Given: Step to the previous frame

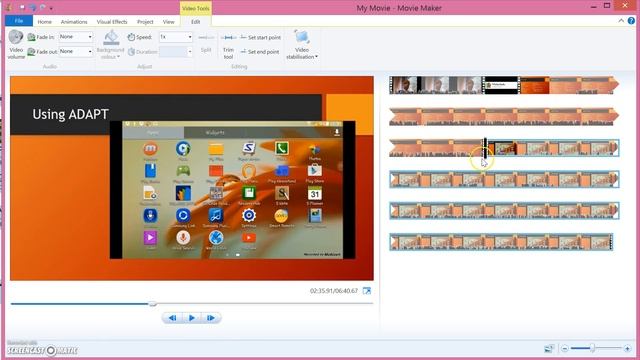Looking at the screenshot, I should click(172, 318).
